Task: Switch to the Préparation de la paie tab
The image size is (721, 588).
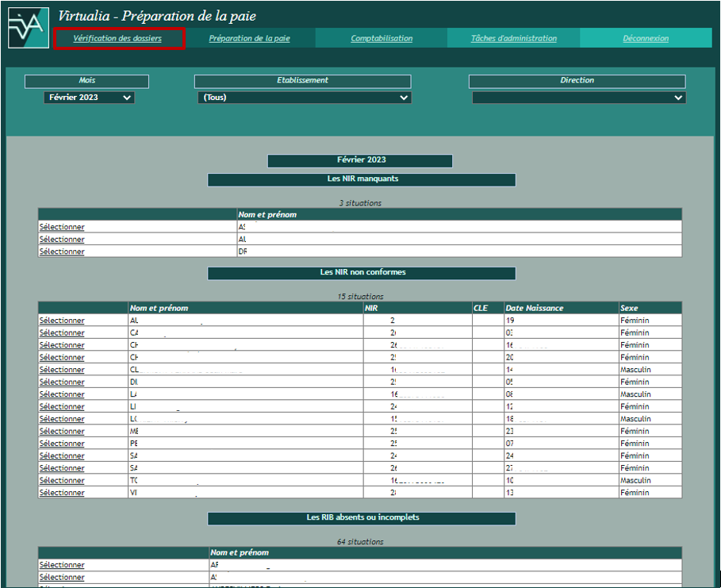Action: pyautogui.click(x=249, y=38)
